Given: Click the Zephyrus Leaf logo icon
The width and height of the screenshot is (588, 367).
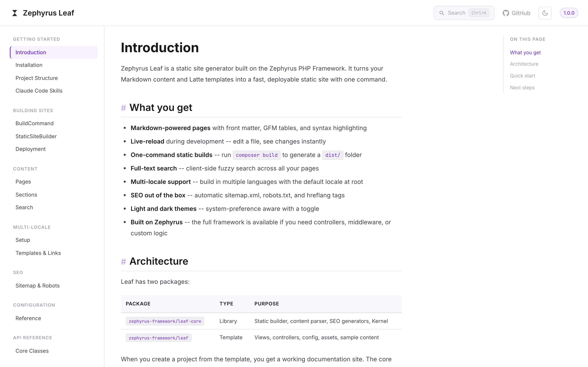Looking at the screenshot, I should (14, 13).
